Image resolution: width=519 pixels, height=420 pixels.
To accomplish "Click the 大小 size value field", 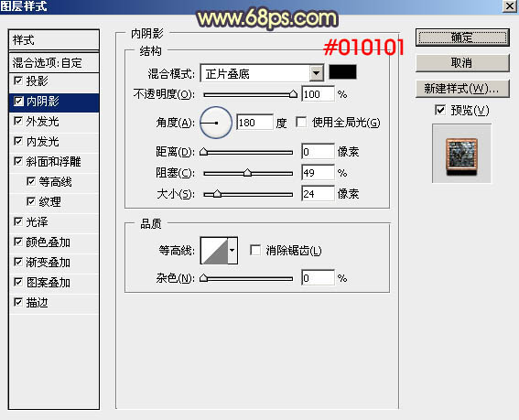I will coord(318,194).
